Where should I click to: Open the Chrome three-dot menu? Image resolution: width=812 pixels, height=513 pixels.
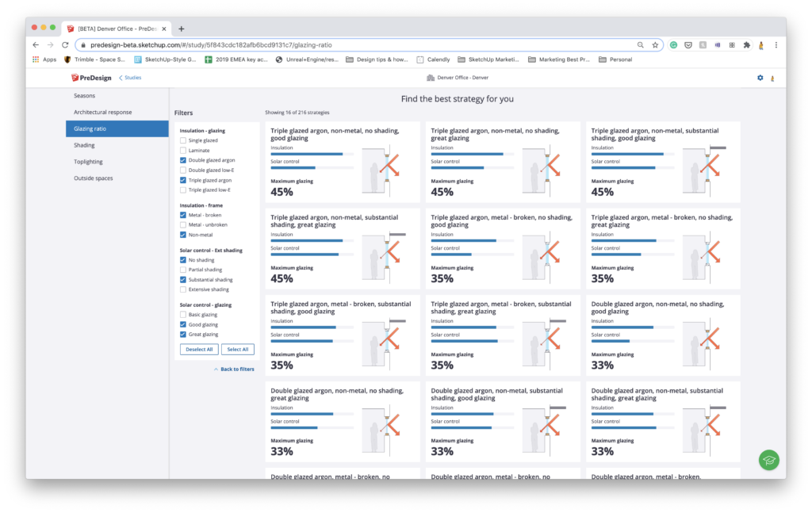pyautogui.click(x=776, y=45)
